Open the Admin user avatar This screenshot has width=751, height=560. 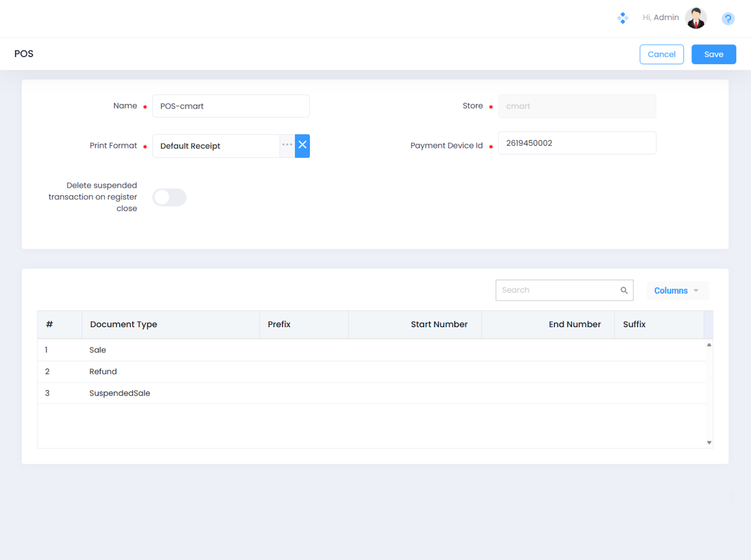[696, 18]
